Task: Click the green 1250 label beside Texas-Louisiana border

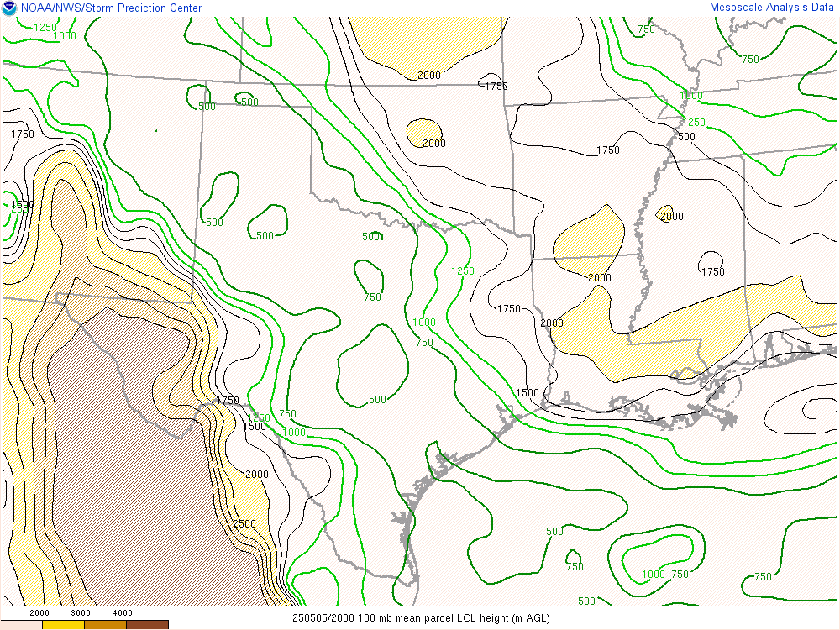Action: coord(463,270)
